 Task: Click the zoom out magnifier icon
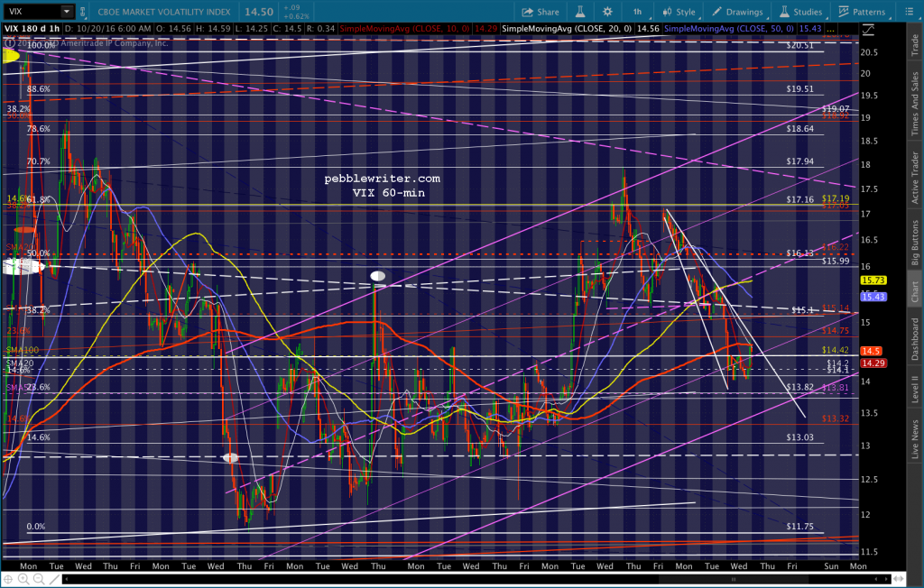[x=39, y=580]
